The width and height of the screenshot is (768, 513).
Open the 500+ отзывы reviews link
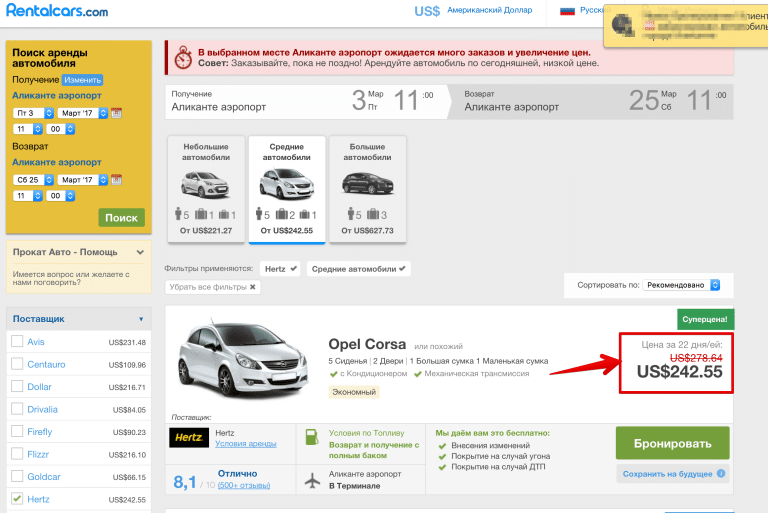point(244,485)
